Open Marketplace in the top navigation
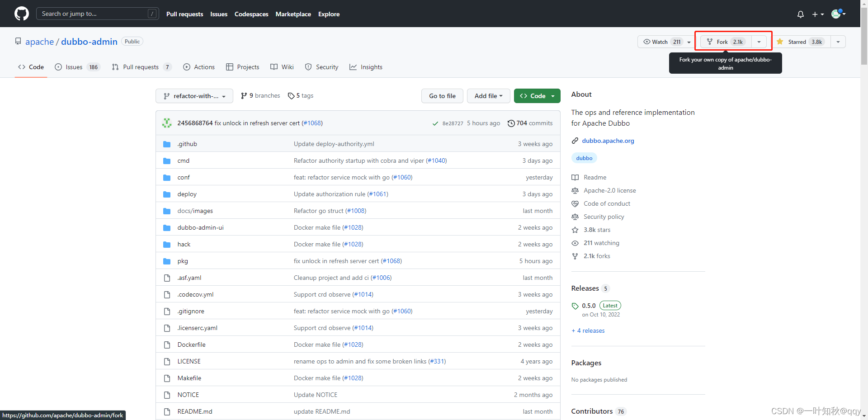868x420 pixels. (293, 14)
